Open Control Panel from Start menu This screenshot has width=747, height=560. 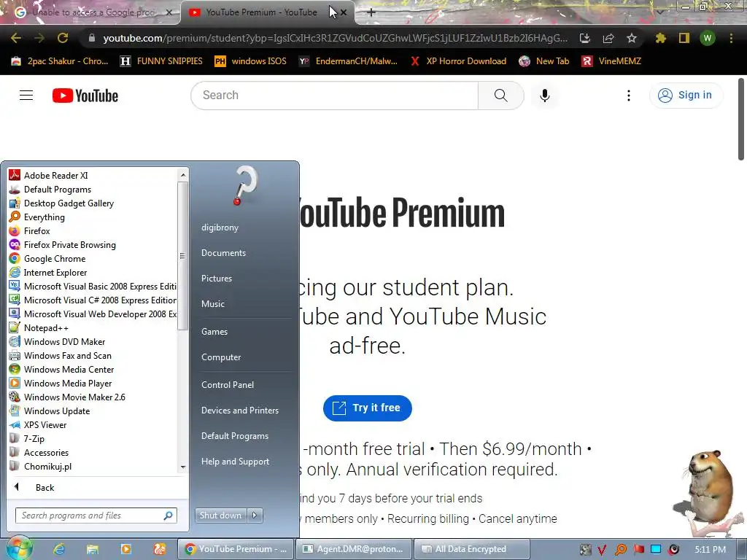pyautogui.click(x=228, y=385)
